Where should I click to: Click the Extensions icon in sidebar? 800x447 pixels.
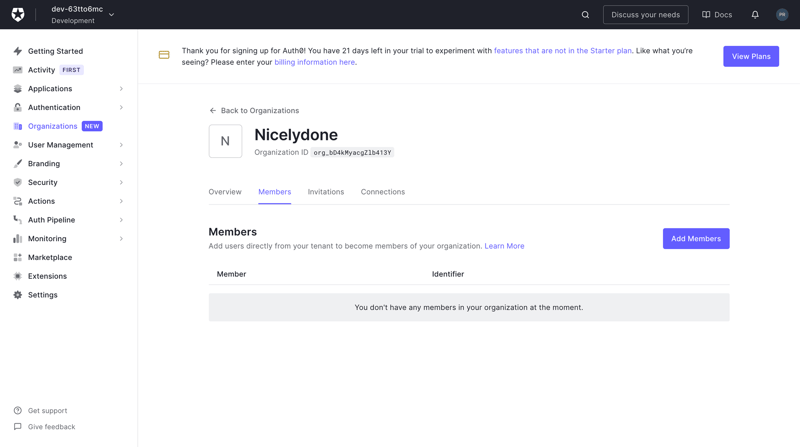(18, 276)
